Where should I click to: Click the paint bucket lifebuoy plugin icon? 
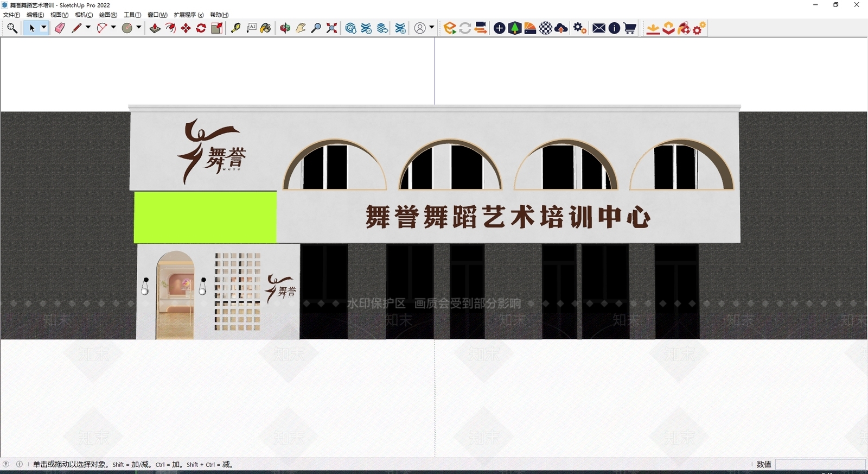[684, 28]
